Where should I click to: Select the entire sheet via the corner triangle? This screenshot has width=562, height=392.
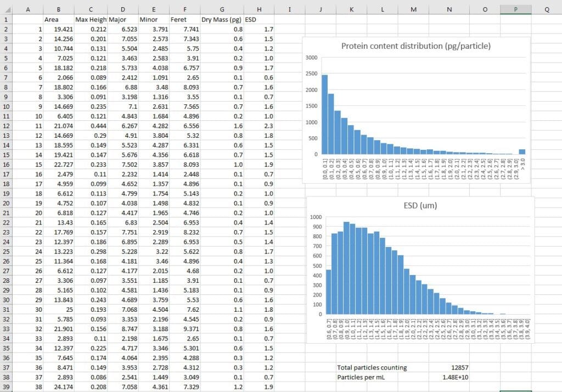(x=7, y=9)
